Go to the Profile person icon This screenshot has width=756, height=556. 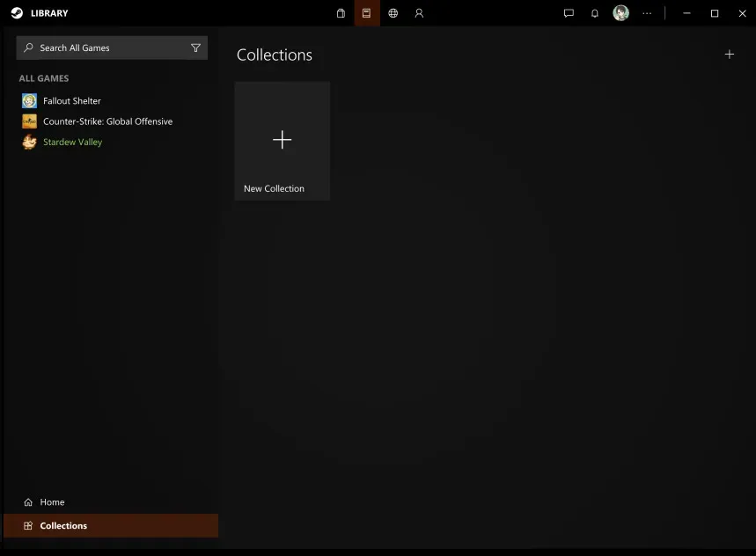pos(419,13)
